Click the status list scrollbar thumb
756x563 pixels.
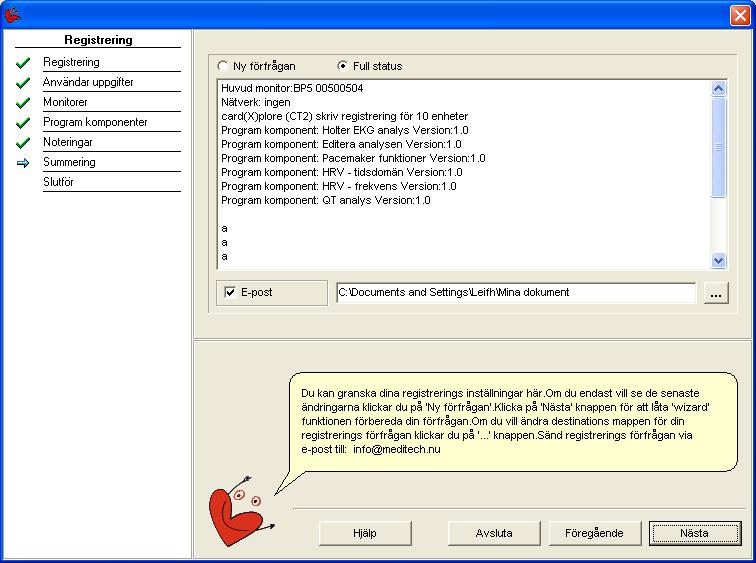pyautogui.click(x=718, y=147)
